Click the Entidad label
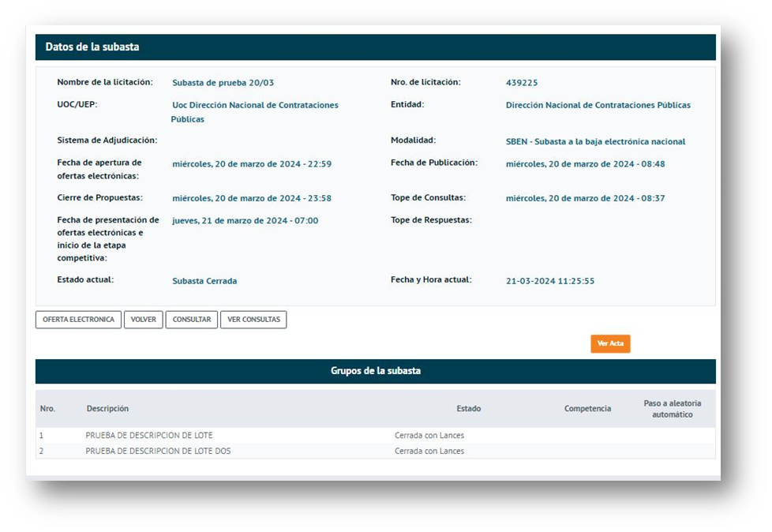The height and width of the screenshot is (532, 772). tap(407, 104)
